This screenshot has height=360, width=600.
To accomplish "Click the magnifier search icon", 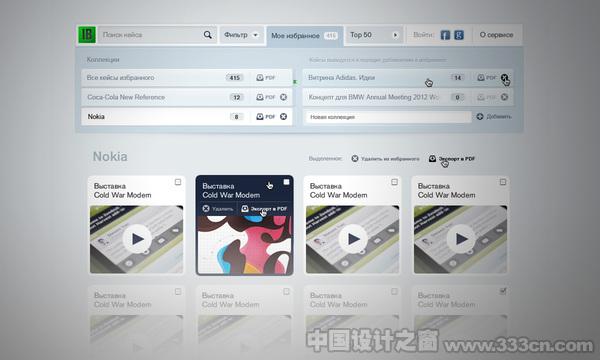I will tap(207, 35).
